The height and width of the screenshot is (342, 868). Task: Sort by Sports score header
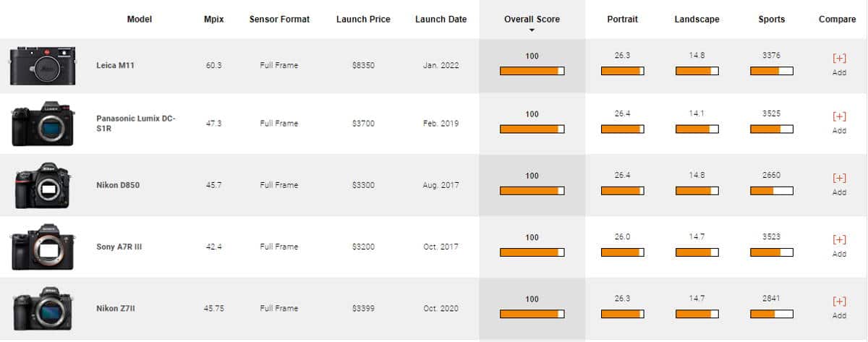(771, 20)
